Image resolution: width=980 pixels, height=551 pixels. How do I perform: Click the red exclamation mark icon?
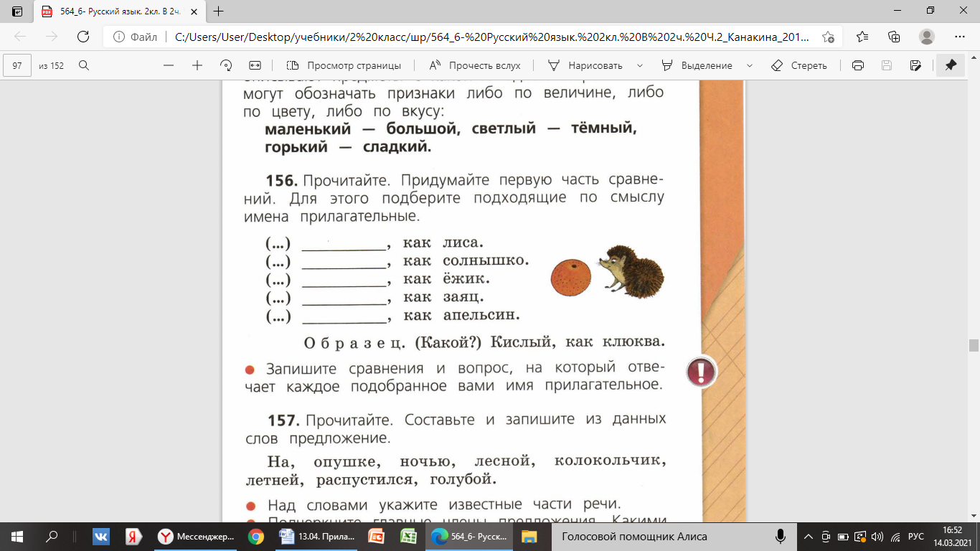(700, 372)
